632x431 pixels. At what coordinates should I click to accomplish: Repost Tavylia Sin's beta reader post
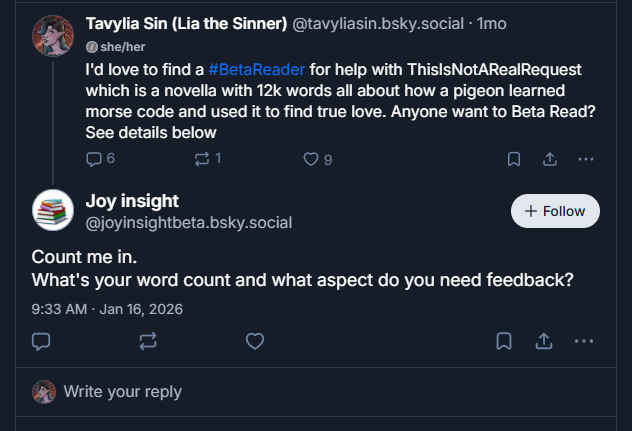point(203,158)
